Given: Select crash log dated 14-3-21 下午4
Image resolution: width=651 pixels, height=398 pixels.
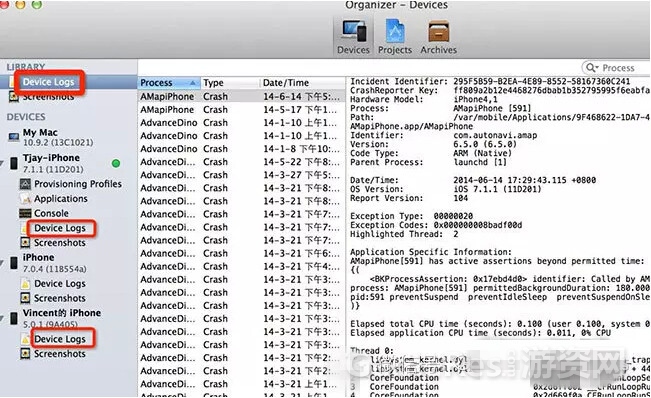Looking at the screenshot, I should click(x=241, y=266).
